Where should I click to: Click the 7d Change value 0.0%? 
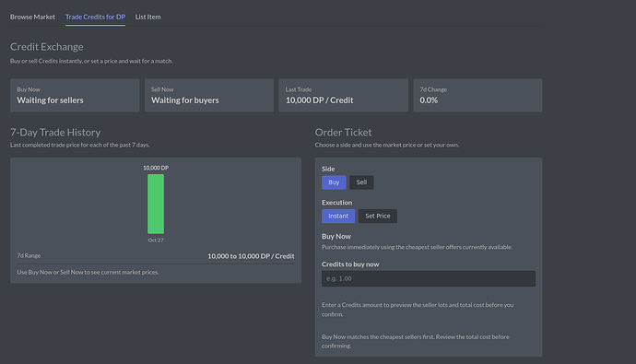coord(429,100)
